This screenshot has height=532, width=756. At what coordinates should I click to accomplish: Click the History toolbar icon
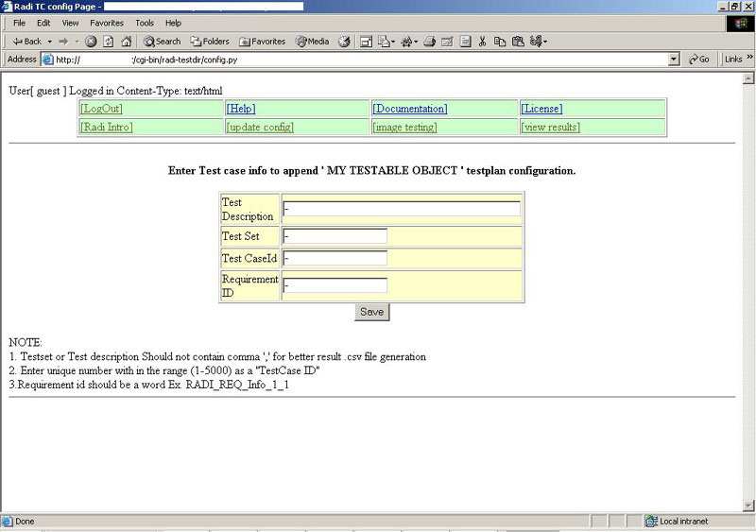tap(344, 42)
